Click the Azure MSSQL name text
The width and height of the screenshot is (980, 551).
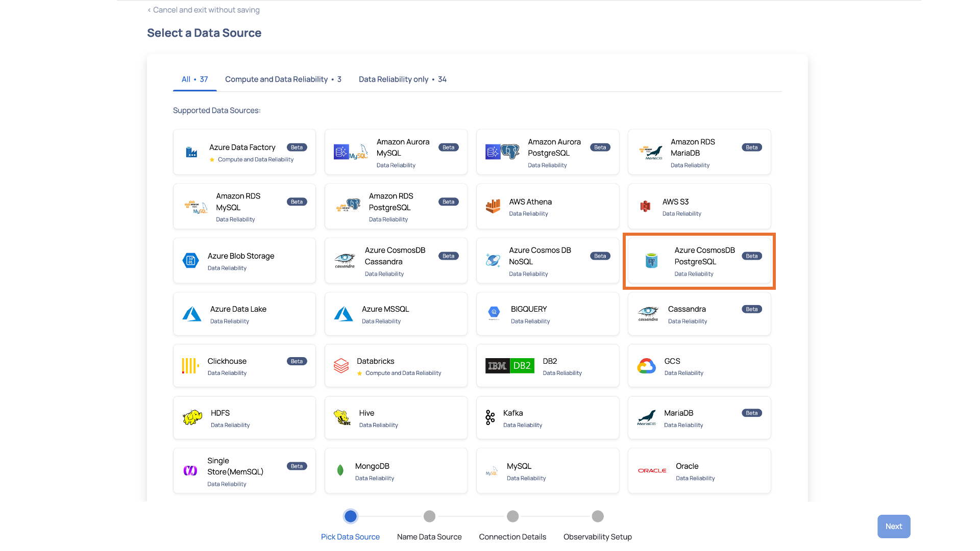[385, 309]
